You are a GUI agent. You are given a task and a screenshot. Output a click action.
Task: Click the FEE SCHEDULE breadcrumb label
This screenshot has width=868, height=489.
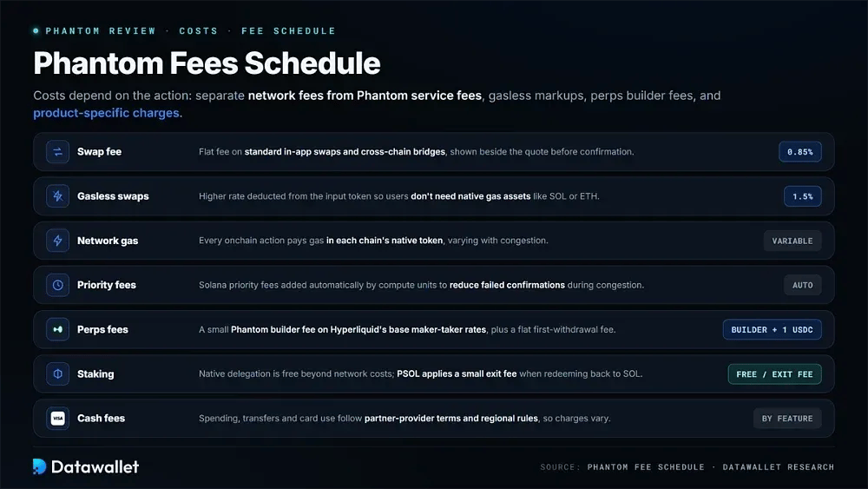coord(288,31)
